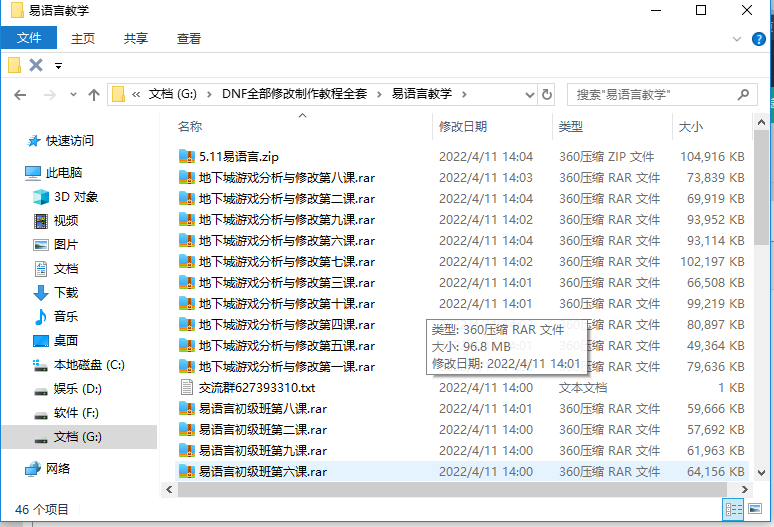Switch to the 共享 ribbon tab
The width and height of the screenshot is (774, 527).
(x=136, y=38)
